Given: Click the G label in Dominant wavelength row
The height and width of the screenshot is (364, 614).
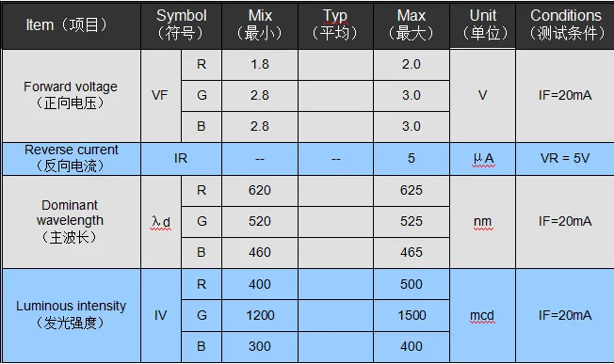Looking at the screenshot, I should 202,222.
